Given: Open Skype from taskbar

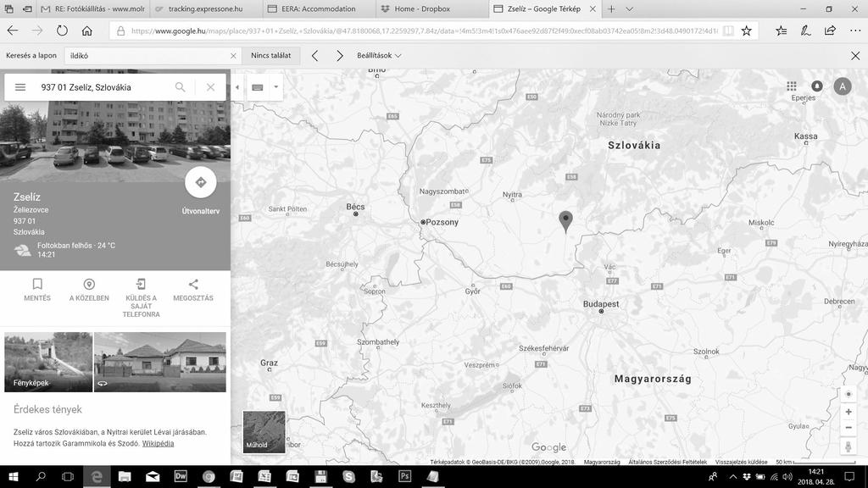Looking at the screenshot, I should click(x=348, y=476).
